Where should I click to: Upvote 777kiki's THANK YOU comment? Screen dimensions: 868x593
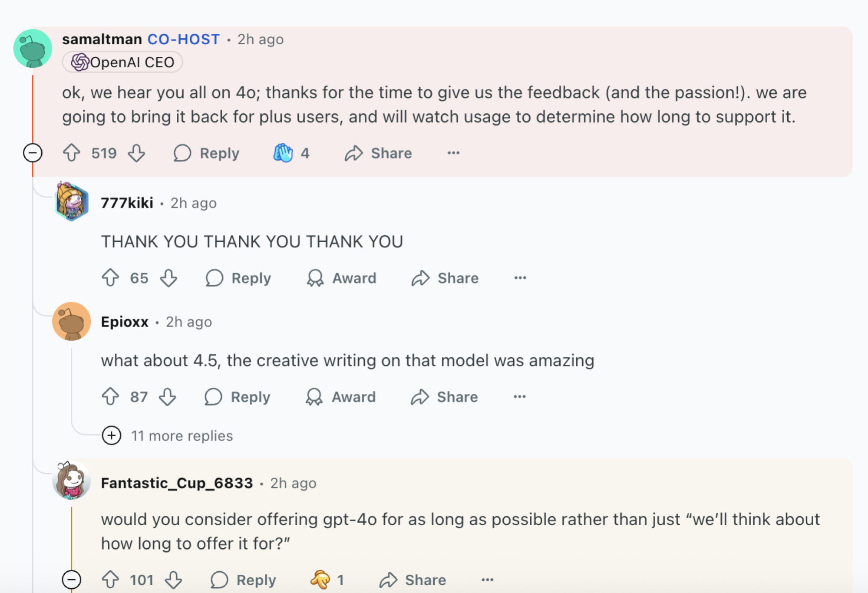point(110,278)
